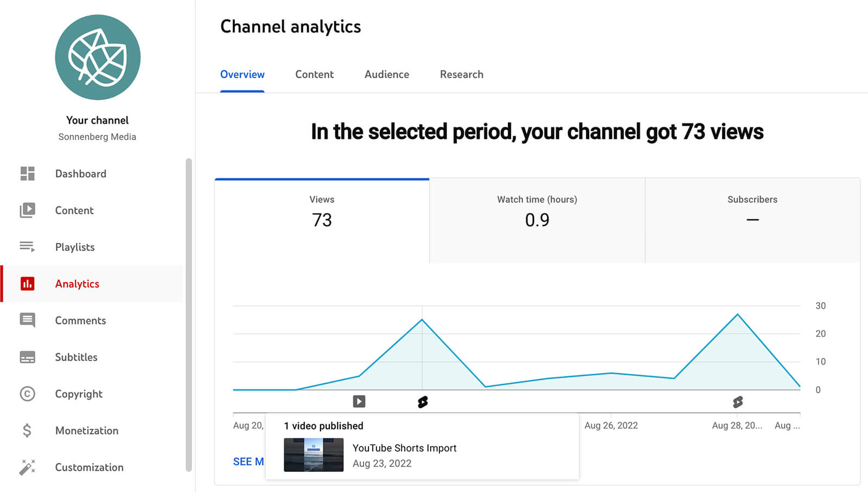Click the red Analytics bar-chart icon
868x492 pixels.
point(27,284)
